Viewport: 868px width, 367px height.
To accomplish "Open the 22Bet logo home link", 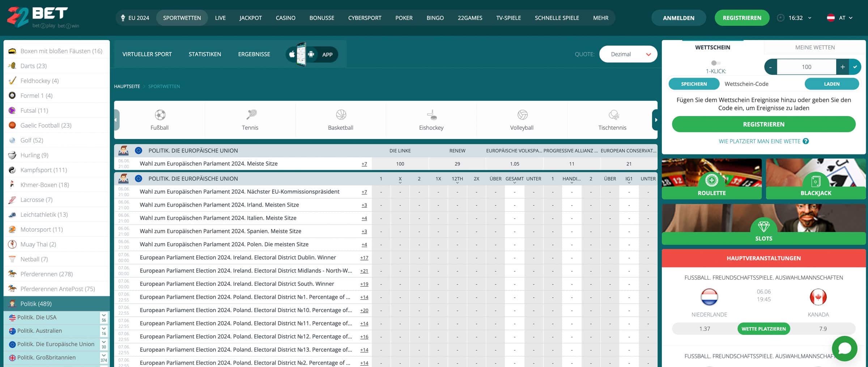I will click(x=43, y=17).
